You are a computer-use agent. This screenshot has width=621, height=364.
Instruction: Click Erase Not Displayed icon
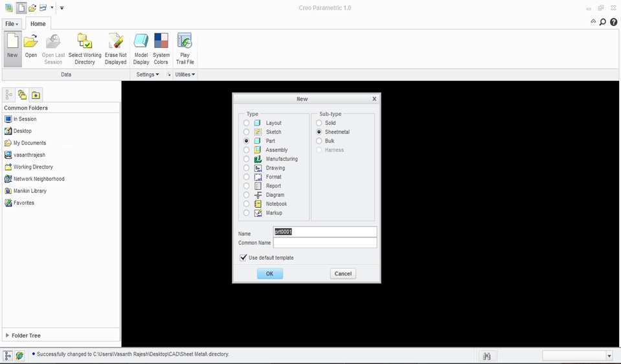coord(116,49)
